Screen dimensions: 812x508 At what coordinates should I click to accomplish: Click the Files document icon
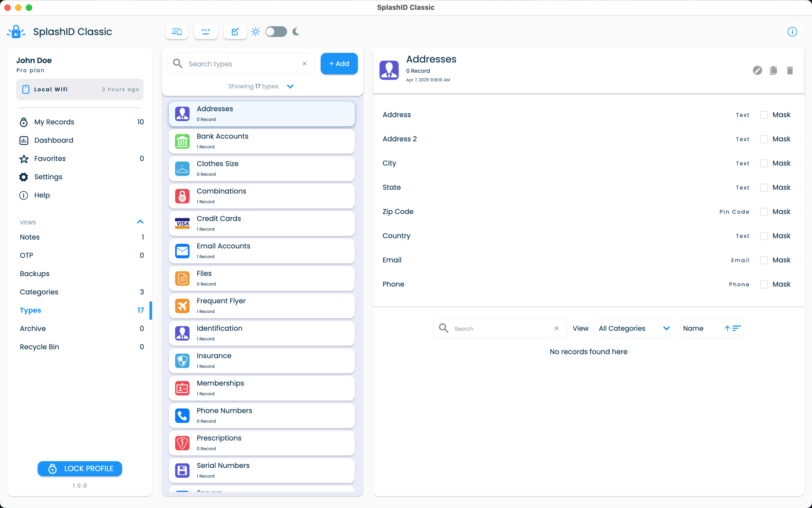click(x=182, y=279)
